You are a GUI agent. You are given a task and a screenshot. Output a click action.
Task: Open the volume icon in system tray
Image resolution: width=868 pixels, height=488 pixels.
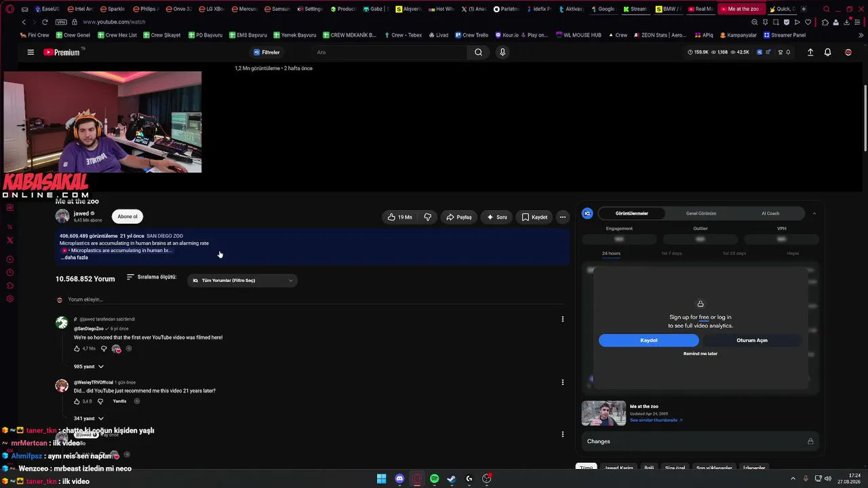(x=827, y=479)
